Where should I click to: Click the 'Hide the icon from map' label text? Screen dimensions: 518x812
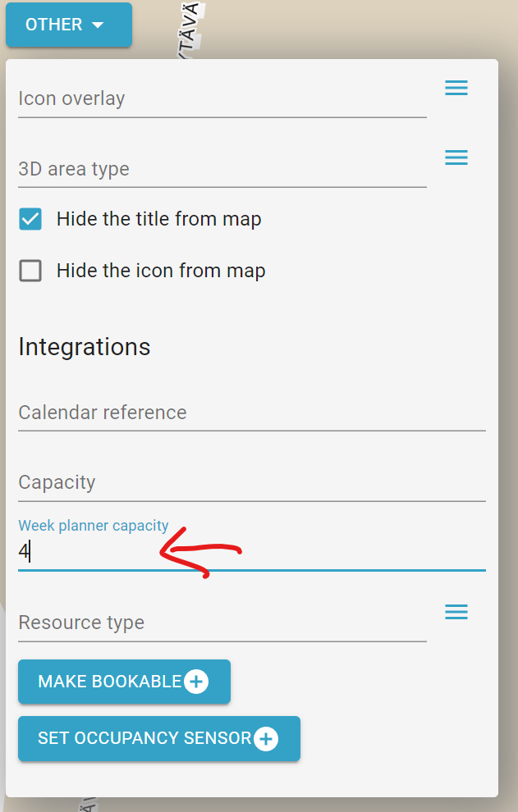pyautogui.click(x=161, y=271)
